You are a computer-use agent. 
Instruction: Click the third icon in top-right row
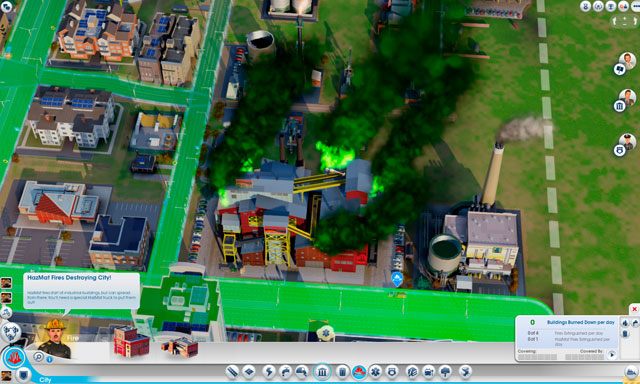click(x=611, y=6)
